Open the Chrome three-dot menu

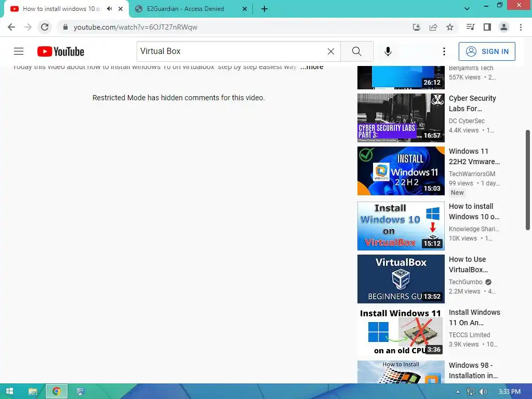point(521,27)
